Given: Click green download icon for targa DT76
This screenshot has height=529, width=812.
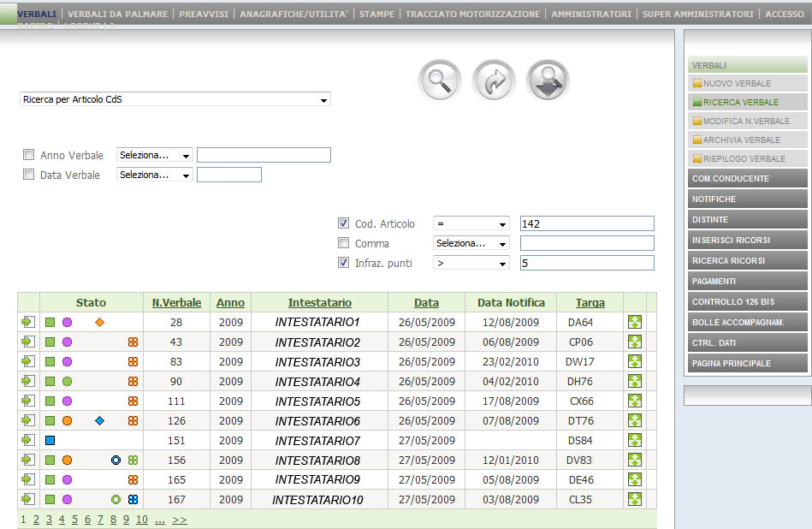Looking at the screenshot, I should (635, 420).
